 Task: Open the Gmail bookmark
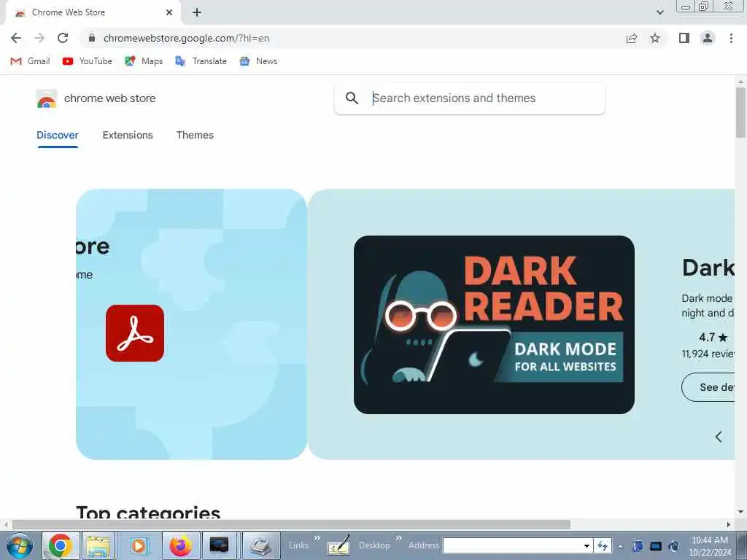[30, 61]
